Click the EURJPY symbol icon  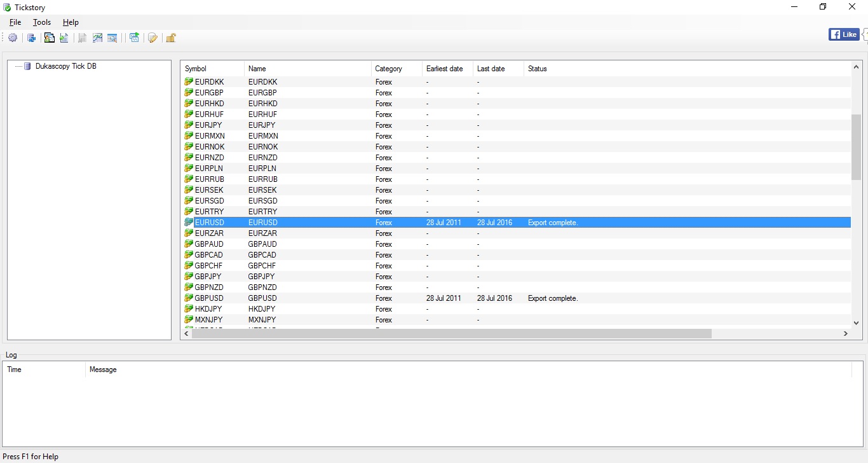189,125
